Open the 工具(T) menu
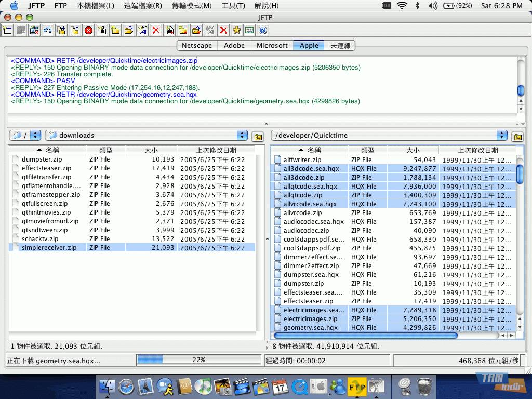Screen dimensions: 532x399 pyautogui.click(x=233, y=6)
